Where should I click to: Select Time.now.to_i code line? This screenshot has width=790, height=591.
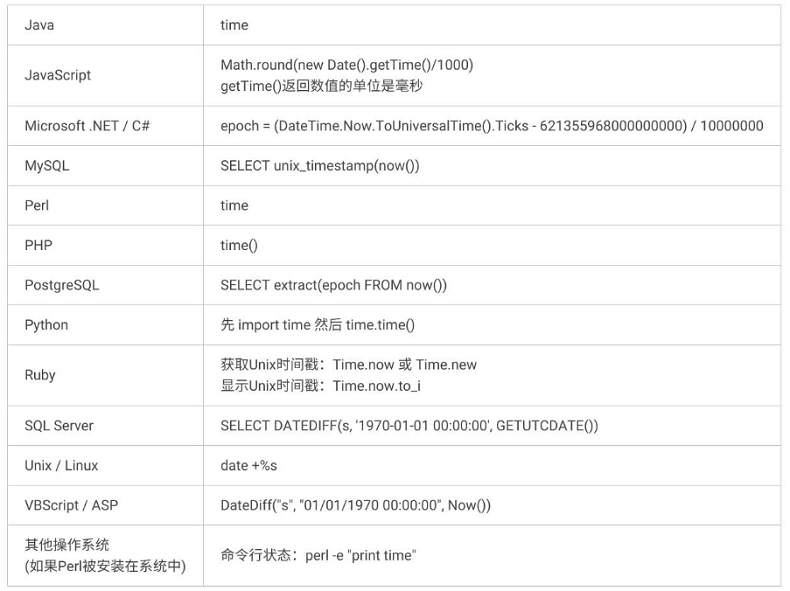click(x=320, y=386)
